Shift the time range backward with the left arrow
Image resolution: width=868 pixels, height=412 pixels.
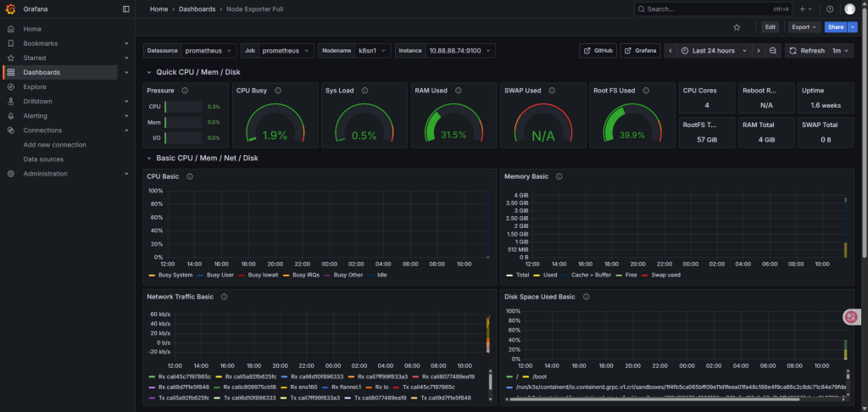point(671,51)
